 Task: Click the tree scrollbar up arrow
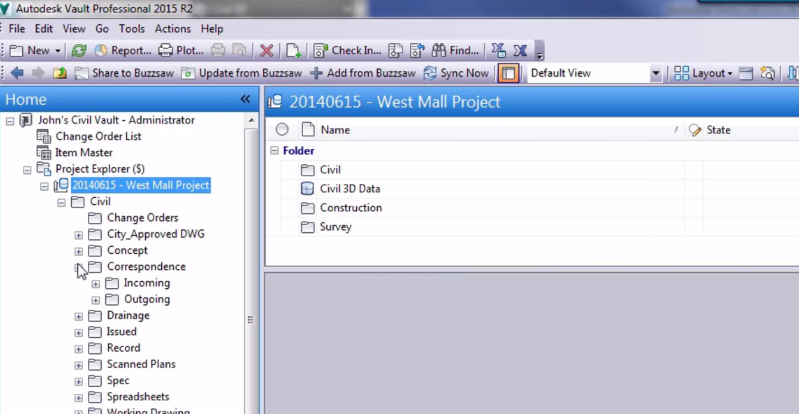click(x=251, y=121)
